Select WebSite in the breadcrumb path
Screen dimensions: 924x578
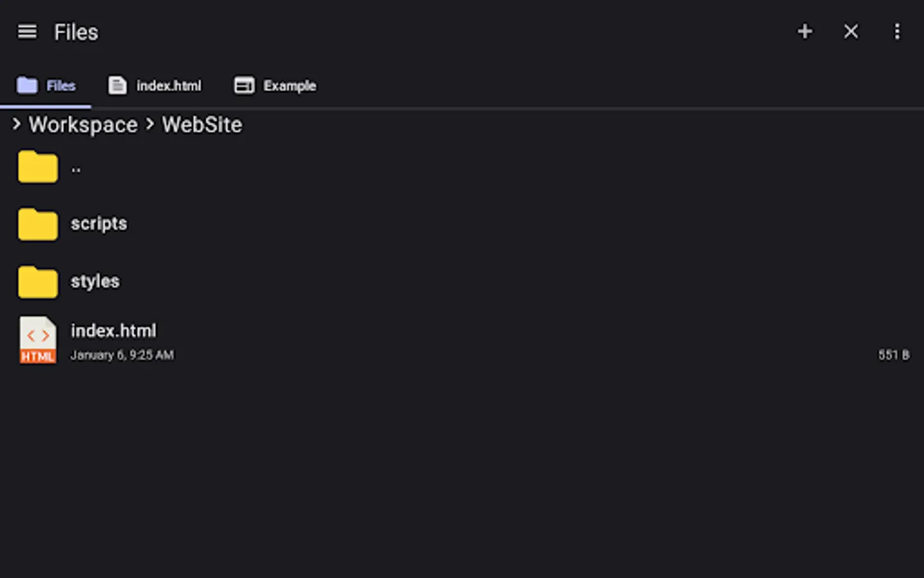coord(201,125)
